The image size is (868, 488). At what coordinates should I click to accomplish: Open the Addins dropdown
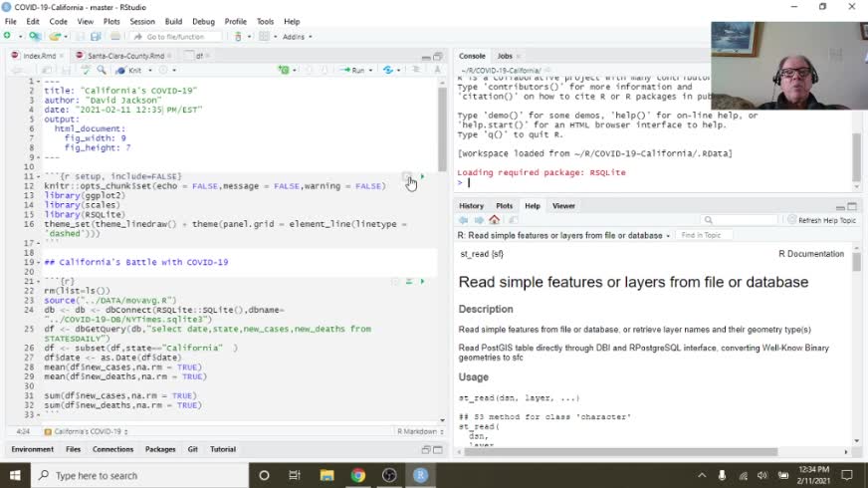pos(298,37)
